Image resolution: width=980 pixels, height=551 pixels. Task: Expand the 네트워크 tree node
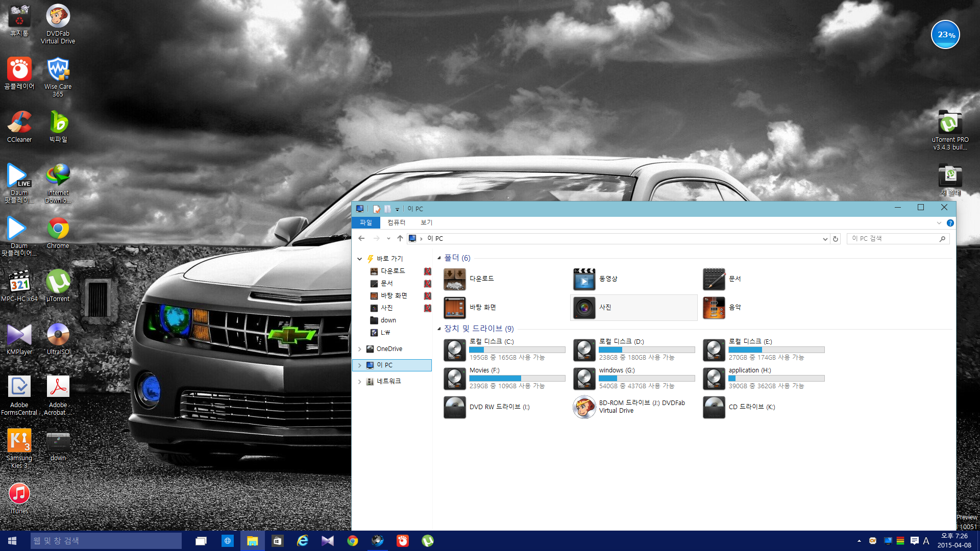360,382
